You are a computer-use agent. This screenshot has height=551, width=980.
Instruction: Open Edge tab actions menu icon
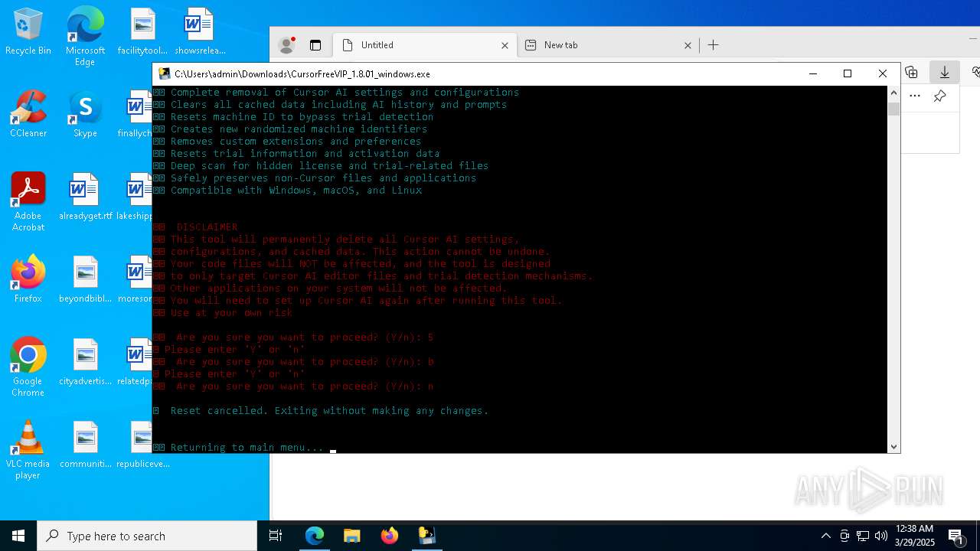tap(315, 45)
